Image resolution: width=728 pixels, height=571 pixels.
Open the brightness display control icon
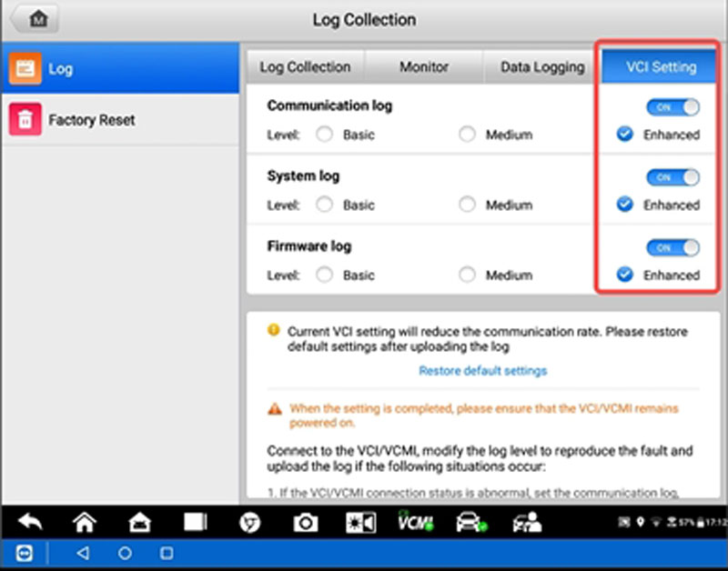pos(360,523)
